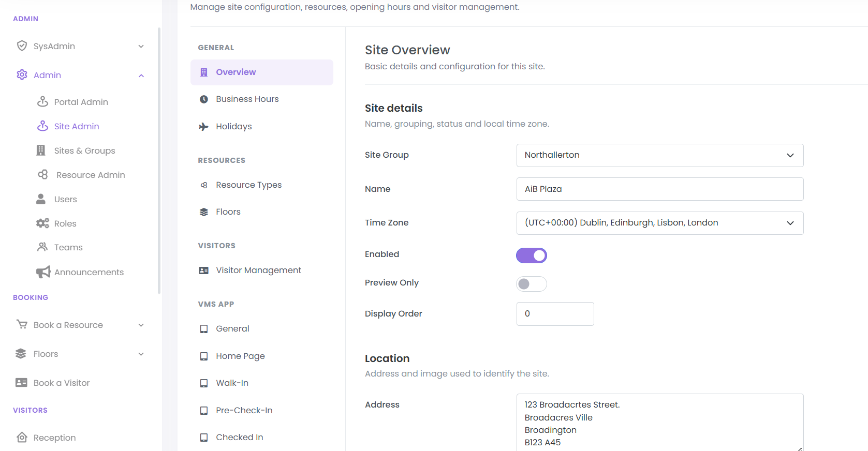This screenshot has width=868, height=451.
Task: Click the Resource Admin icon
Action: pyautogui.click(x=43, y=175)
